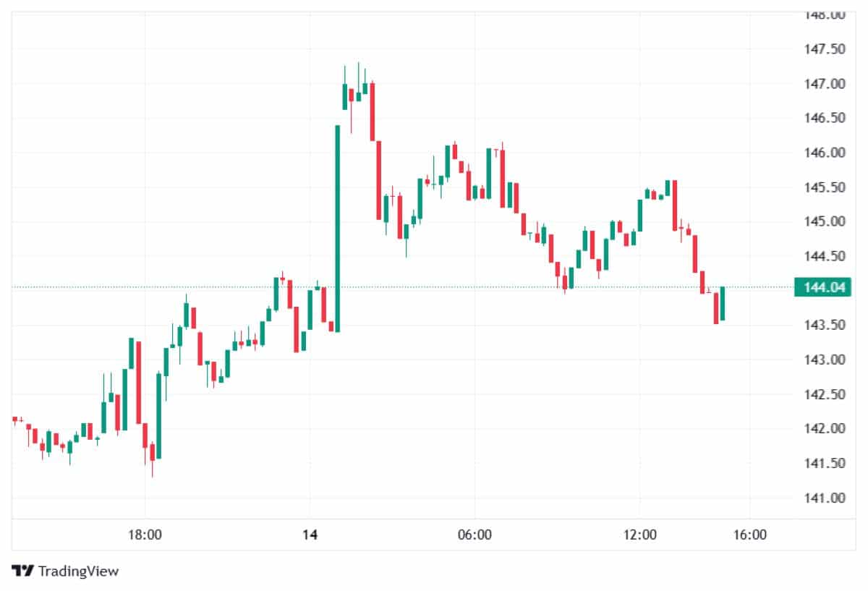Select the 142.00 price axis value

click(x=824, y=428)
